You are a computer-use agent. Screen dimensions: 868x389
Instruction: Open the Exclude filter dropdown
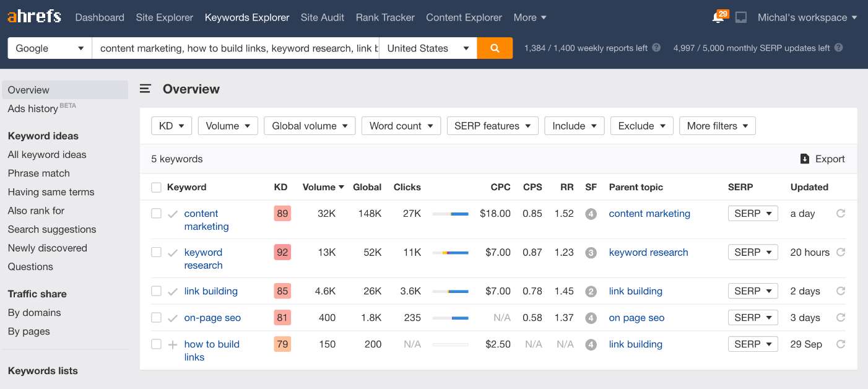point(641,126)
